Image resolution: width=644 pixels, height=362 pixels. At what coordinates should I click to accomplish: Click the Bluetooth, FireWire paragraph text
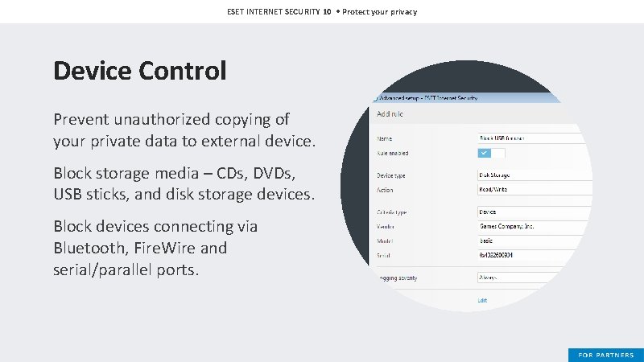[x=155, y=248]
